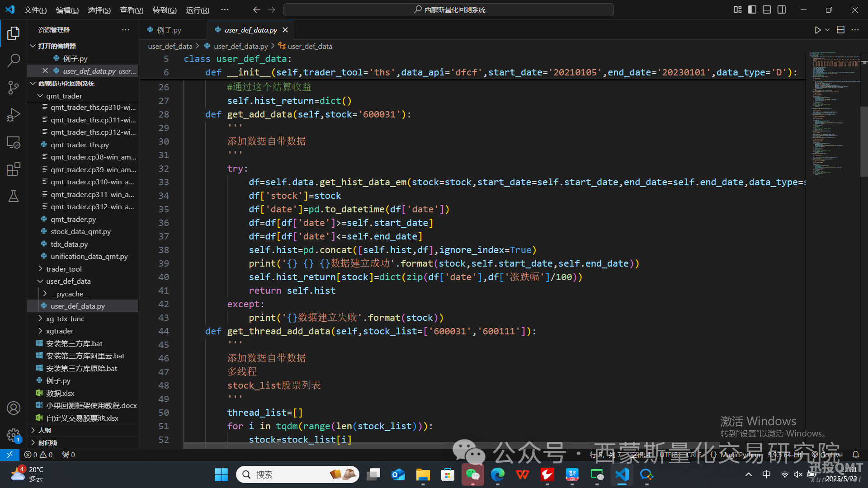Open unification_data_qmt.py file
The width and height of the screenshot is (868, 488).
pos(89,256)
